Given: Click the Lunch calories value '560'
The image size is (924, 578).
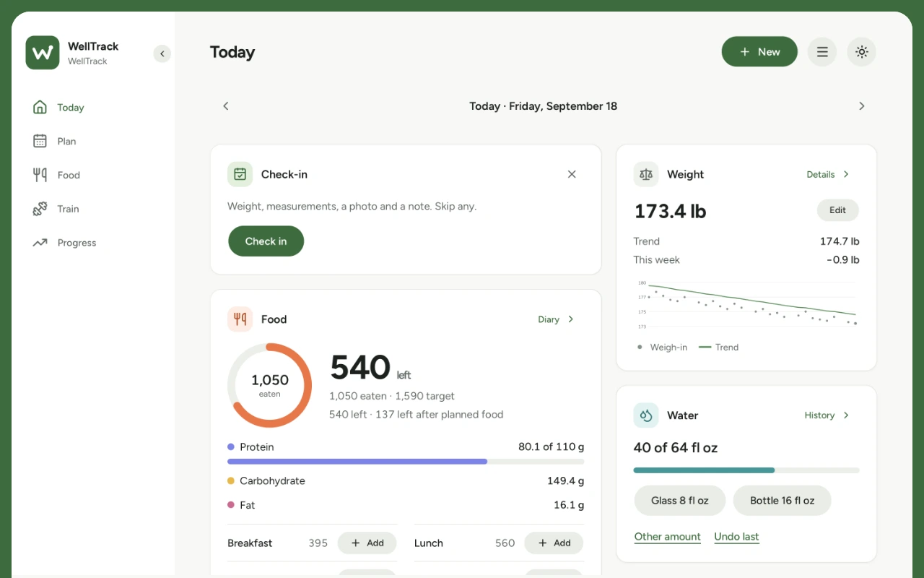Looking at the screenshot, I should coord(505,543).
